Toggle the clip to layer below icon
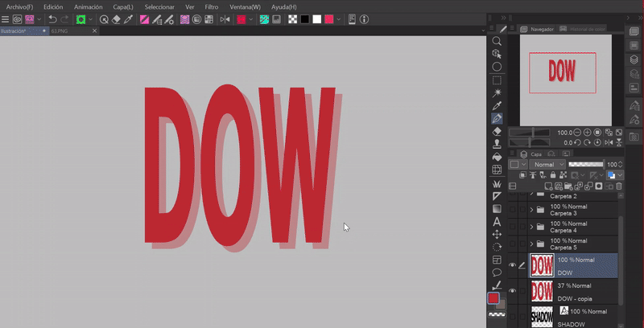 (522, 175)
